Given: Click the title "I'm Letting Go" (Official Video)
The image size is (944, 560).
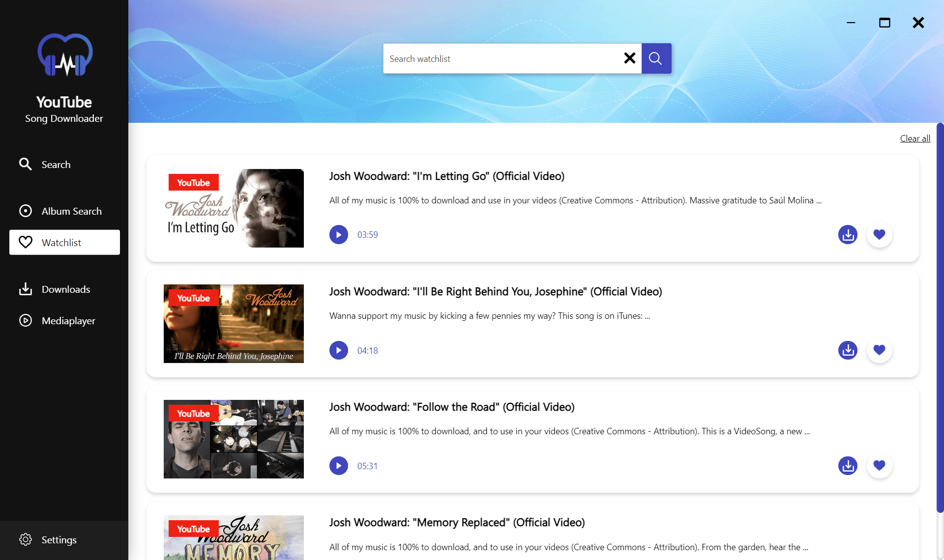Looking at the screenshot, I should [x=446, y=176].
